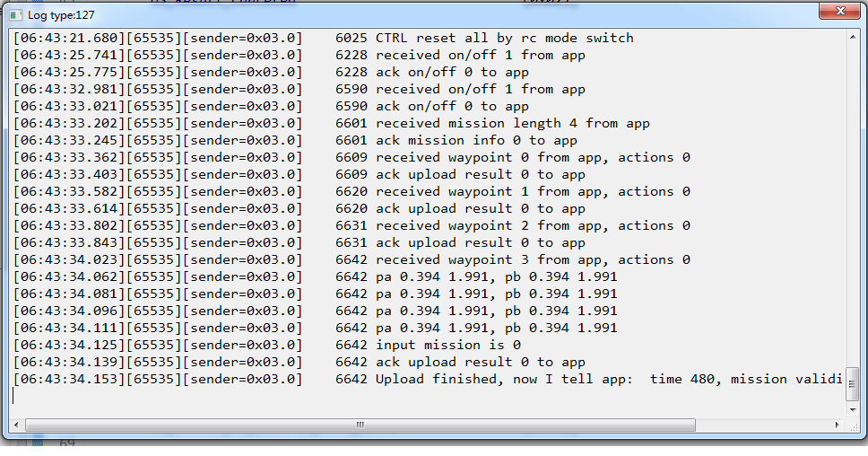This screenshot has width=868, height=456.
Task: Click the timestamp 06:43:21.680 in first line
Action: tap(68, 38)
